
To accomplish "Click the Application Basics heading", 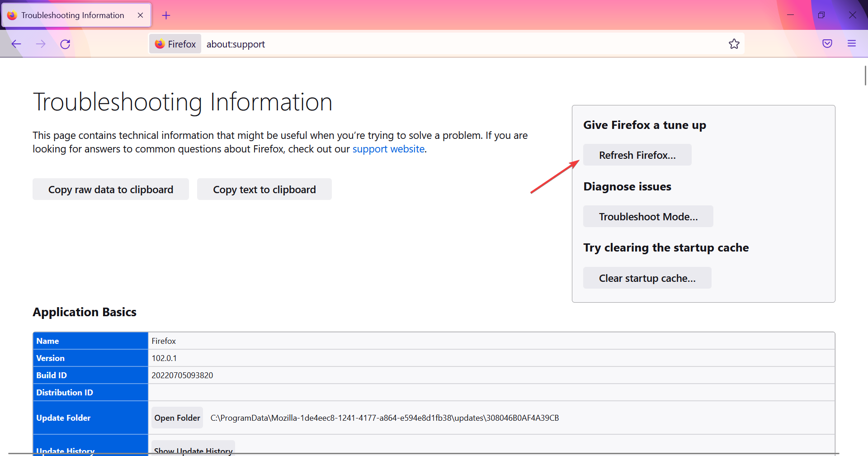I will pyautogui.click(x=85, y=312).
